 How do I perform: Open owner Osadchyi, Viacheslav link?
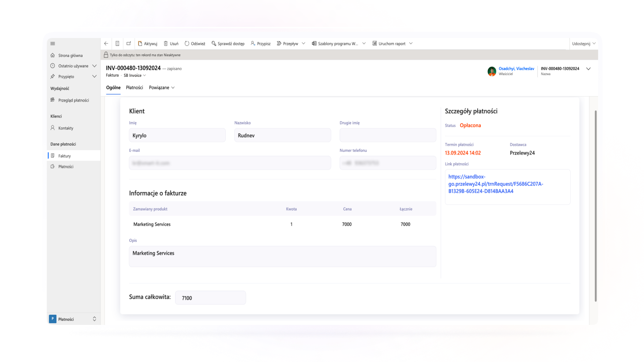pyautogui.click(x=516, y=69)
